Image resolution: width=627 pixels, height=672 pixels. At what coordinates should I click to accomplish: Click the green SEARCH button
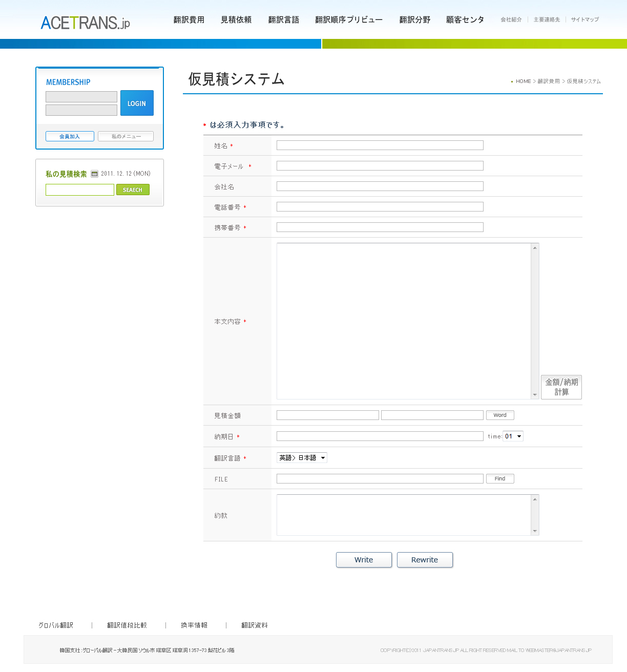tap(133, 190)
